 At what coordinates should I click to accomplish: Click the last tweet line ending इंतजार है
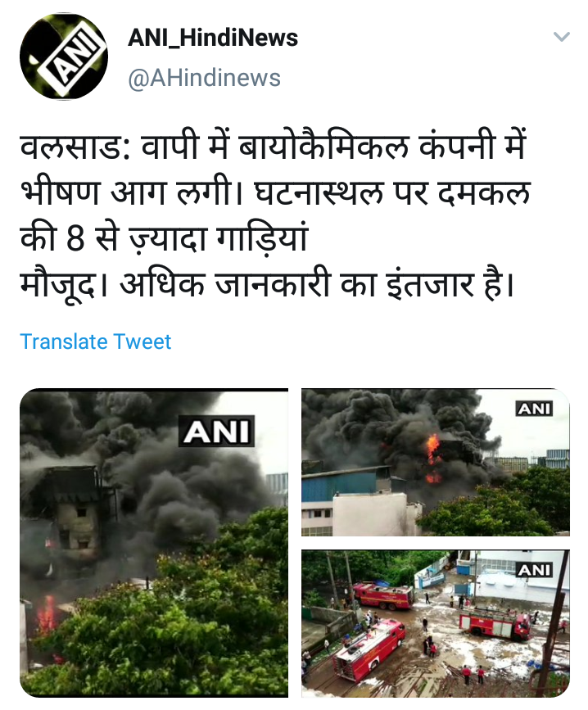(267, 285)
